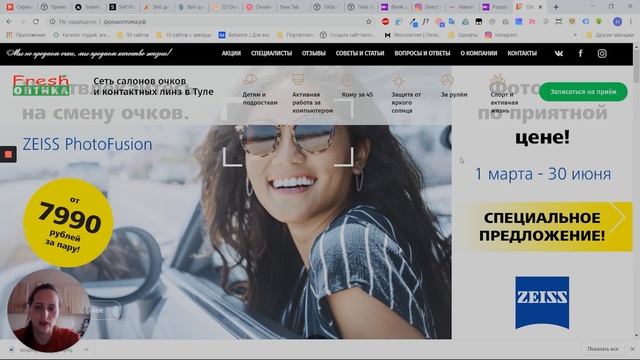Click the webcam presenter video bubble
The height and width of the screenshot is (360, 640).
pyautogui.click(x=48, y=310)
